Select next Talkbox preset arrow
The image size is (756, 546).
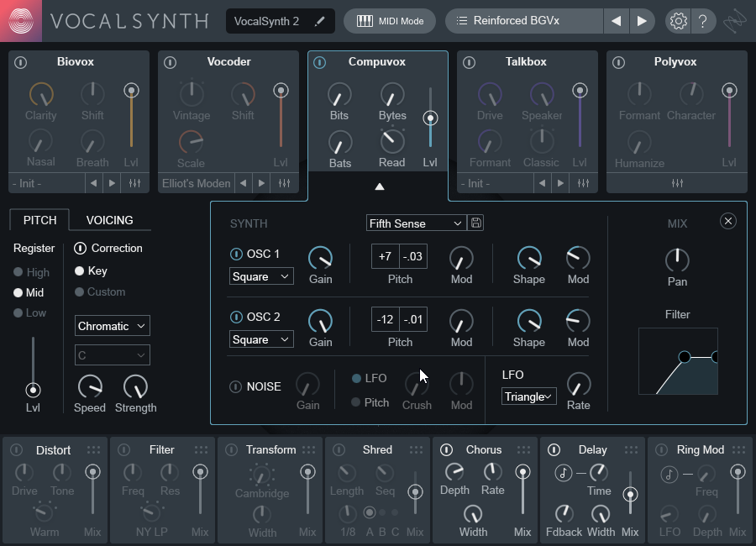(x=560, y=183)
